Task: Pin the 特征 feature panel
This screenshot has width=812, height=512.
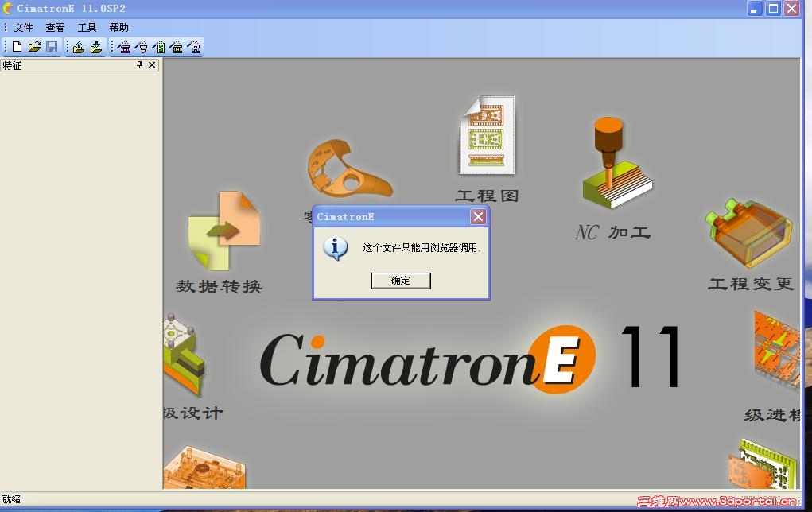Action: 139,64
